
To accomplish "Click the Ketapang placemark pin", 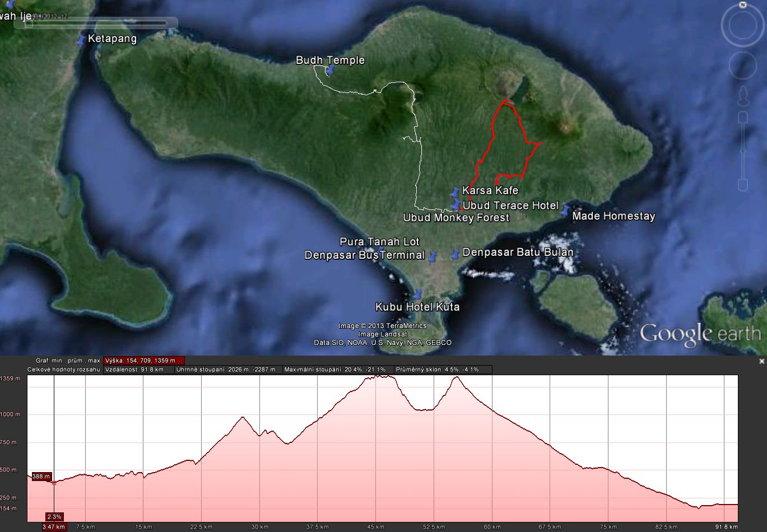I will [82, 40].
